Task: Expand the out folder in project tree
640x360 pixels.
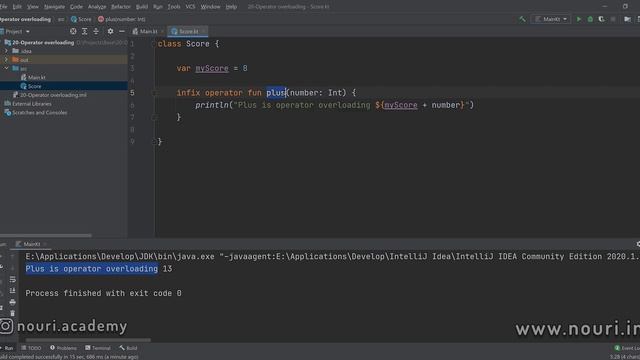Action: point(6,60)
